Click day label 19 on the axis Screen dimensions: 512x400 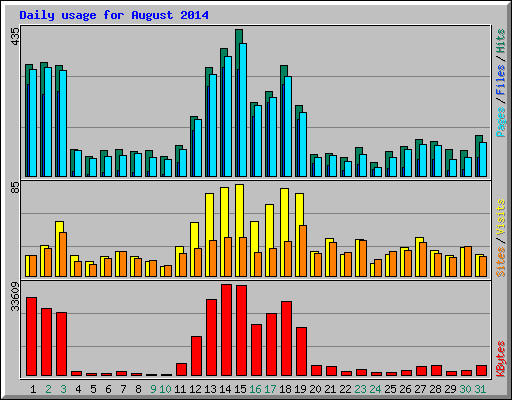[300, 389]
